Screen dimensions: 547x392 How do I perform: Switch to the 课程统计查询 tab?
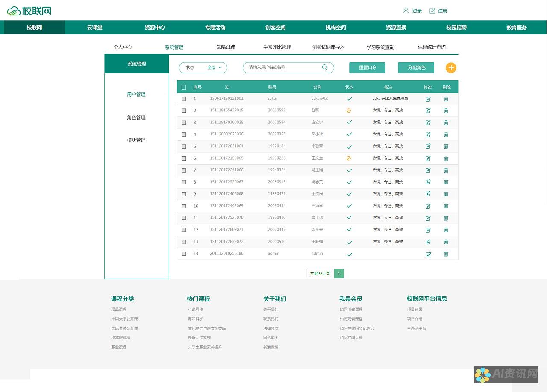point(432,47)
